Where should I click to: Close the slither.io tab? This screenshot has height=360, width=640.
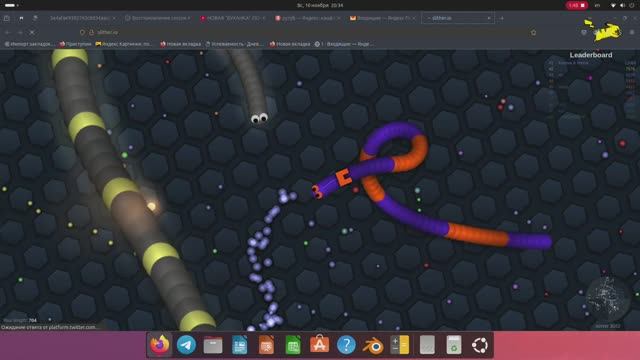[489, 18]
